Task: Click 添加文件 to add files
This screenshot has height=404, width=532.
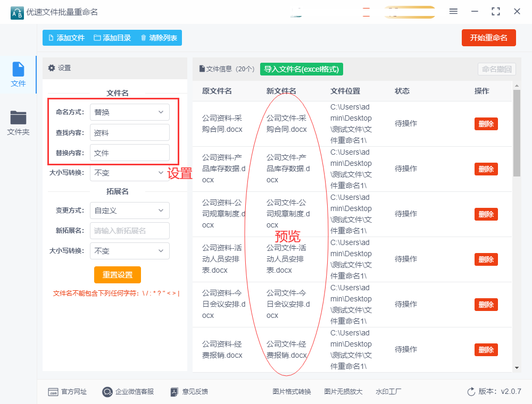Action: 66,38
